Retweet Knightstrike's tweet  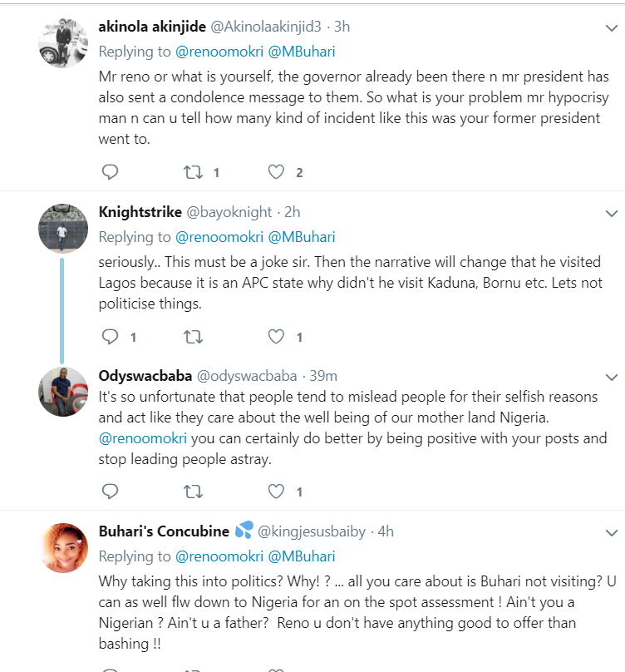click(x=192, y=337)
